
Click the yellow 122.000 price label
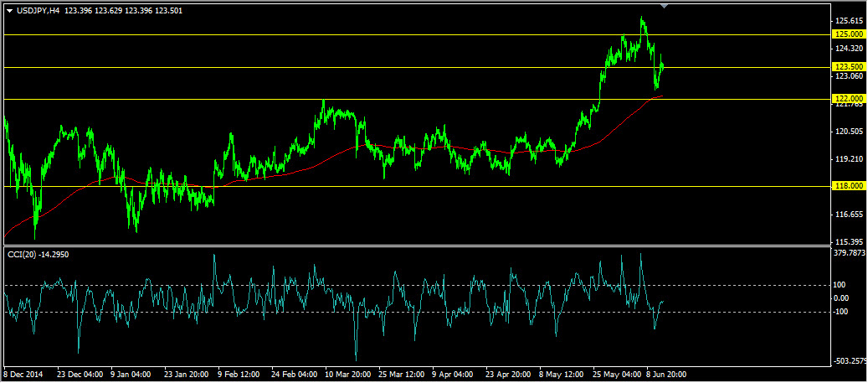coord(850,99)
